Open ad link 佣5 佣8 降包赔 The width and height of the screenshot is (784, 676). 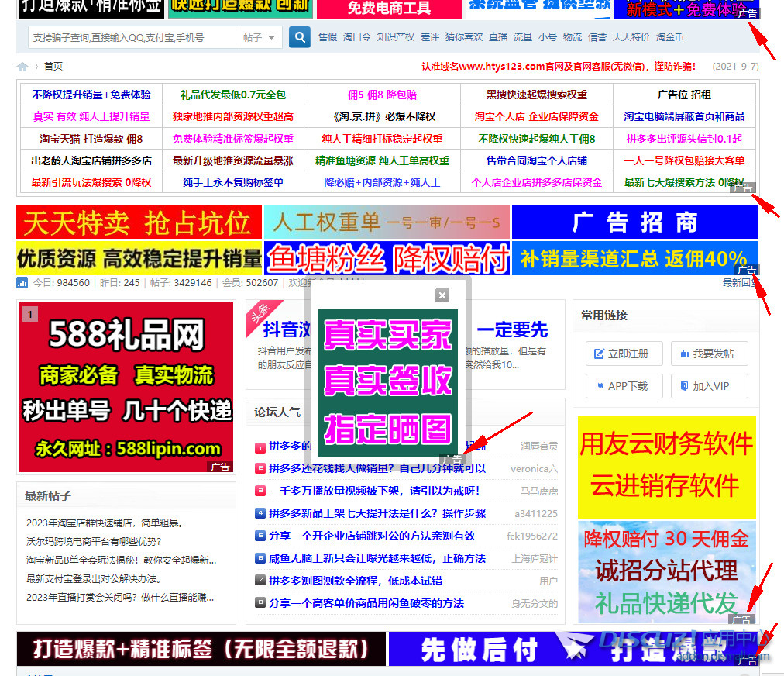coord(382,95)
